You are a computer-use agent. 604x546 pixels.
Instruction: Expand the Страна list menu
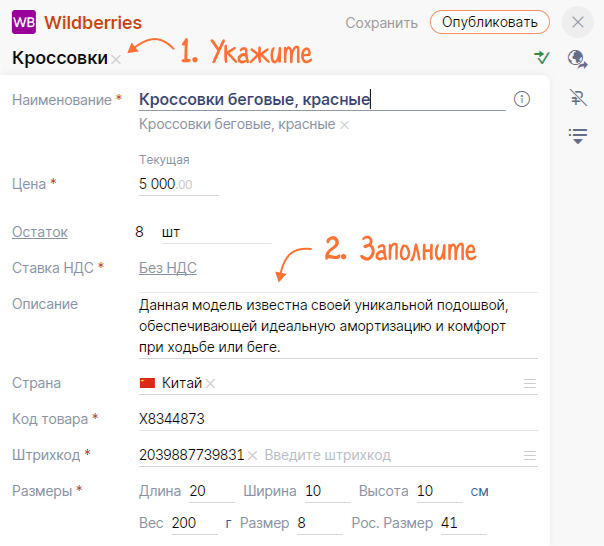[530, 384]
